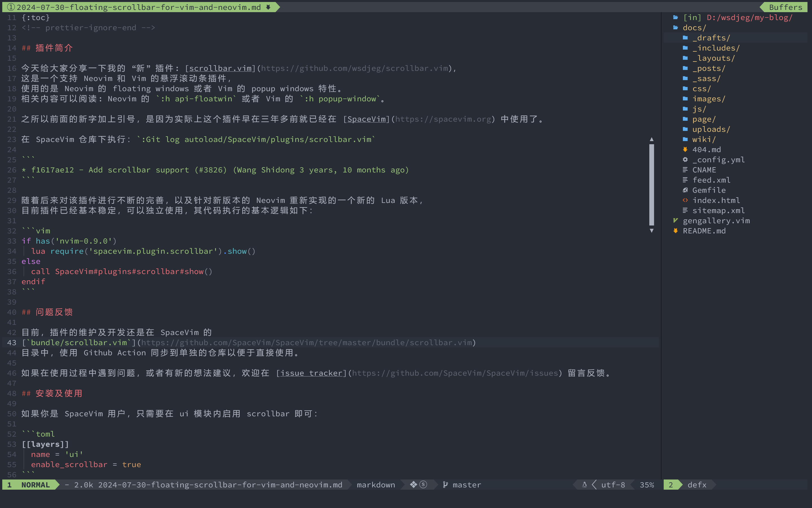812x508 pixels.
Task: Click the page folder icon
Action: 685,119
